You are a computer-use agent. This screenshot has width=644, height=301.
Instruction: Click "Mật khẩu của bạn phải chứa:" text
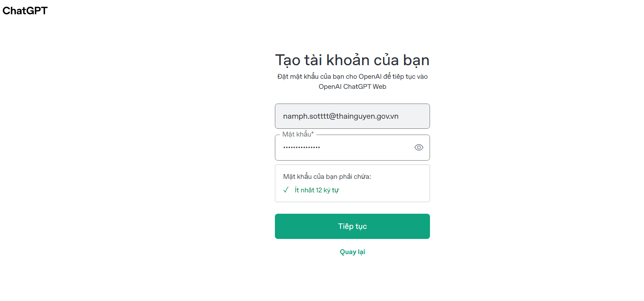327,176
